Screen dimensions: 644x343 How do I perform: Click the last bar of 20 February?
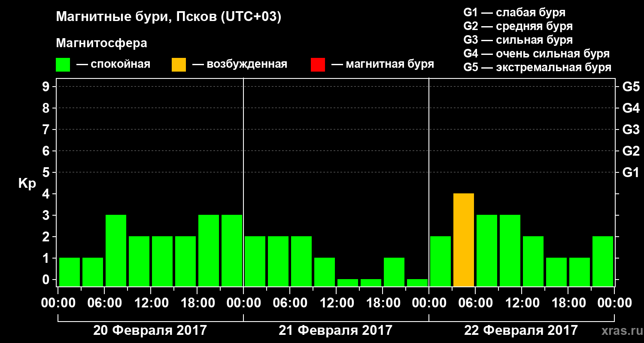click(232, 250)
